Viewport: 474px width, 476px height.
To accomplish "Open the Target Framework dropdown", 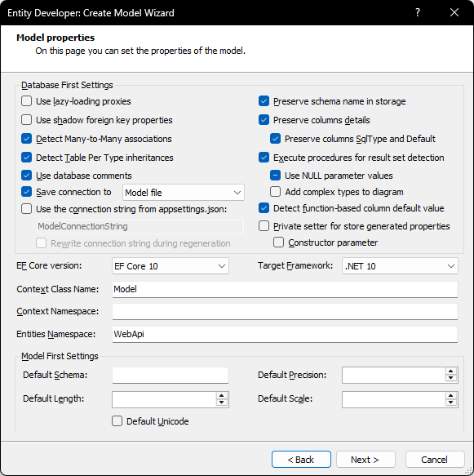I will coord(400,266).
